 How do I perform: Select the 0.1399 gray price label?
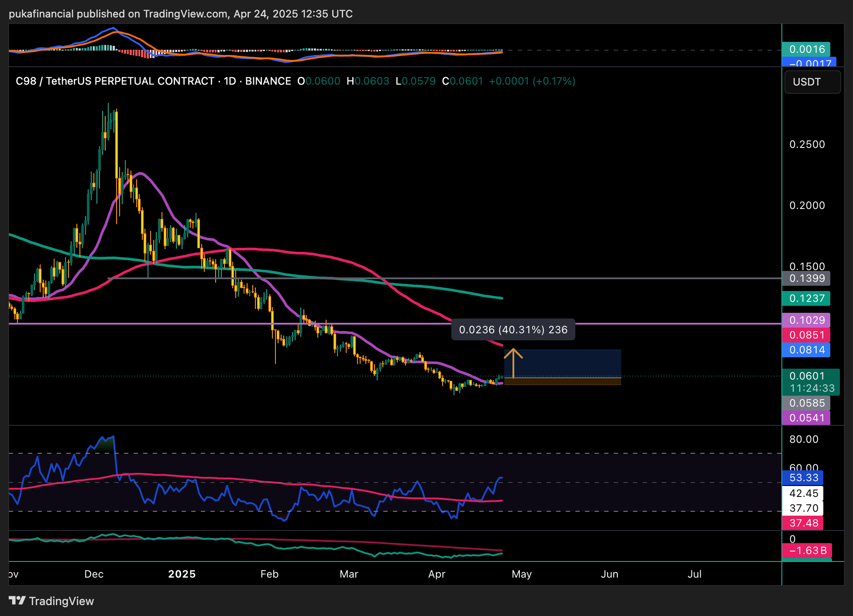pos(806,278)
